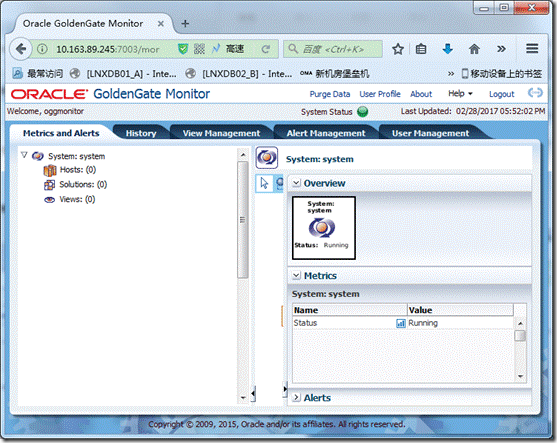Click the Hosts icon in the tree
The image size is (557, 443).
50,171
